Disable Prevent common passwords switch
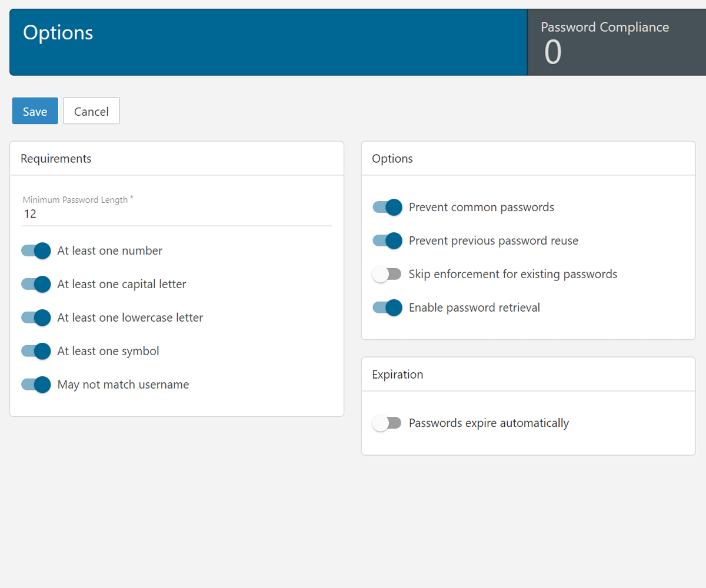Image resolution: width=706 pixels, height=588 pixels. pyautogui.click(x=387, y=207)
